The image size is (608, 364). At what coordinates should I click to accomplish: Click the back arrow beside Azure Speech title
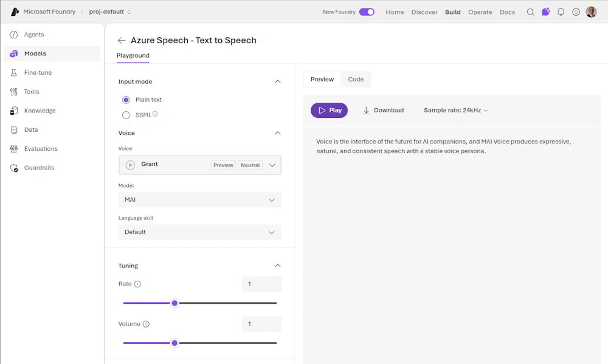(x=122, y=41)
